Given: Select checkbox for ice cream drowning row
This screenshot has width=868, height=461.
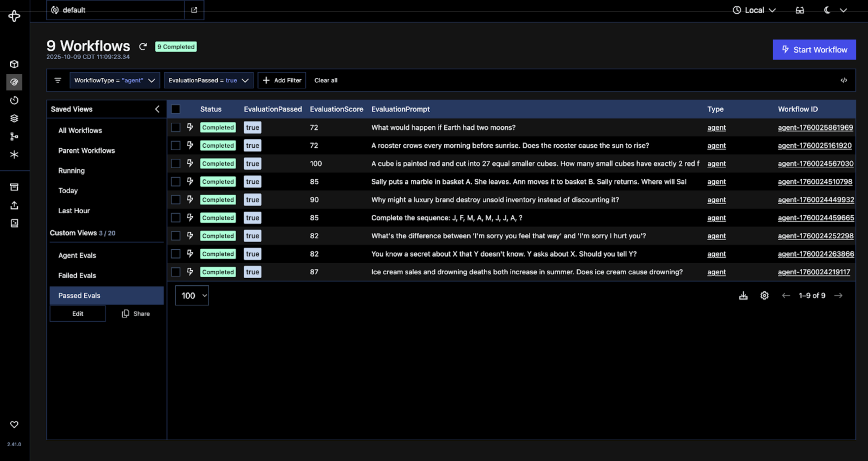Looking at the screenshot, I should click(175, 272).
